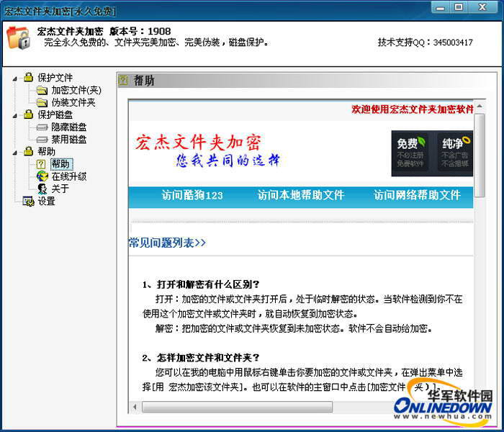The width and height of the screenshot is (504, 432).
Task: Click the drive icon next to 隐藏磁盘
Action: tap(42, 127)
